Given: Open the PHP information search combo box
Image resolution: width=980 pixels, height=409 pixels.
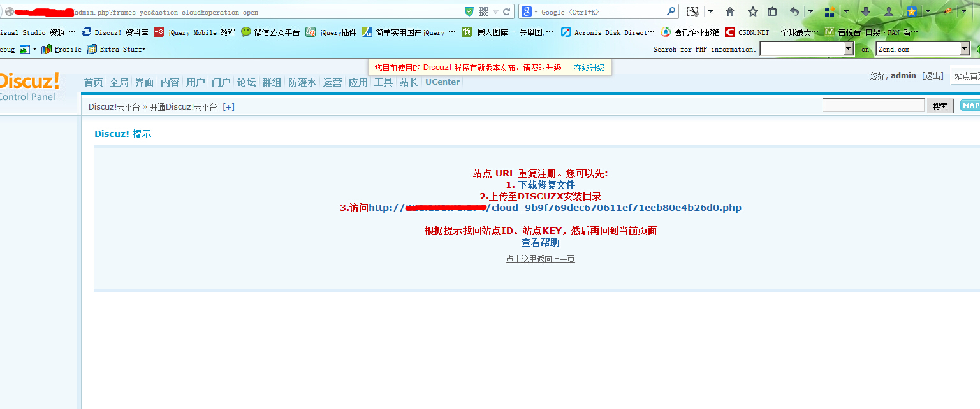Looking at the screenshot, I should click(807, 49).
